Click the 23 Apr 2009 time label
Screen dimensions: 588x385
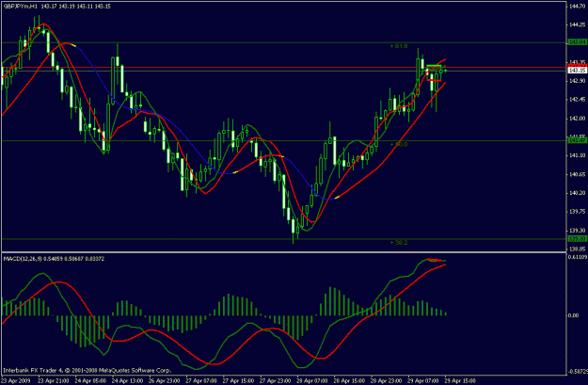14,381
